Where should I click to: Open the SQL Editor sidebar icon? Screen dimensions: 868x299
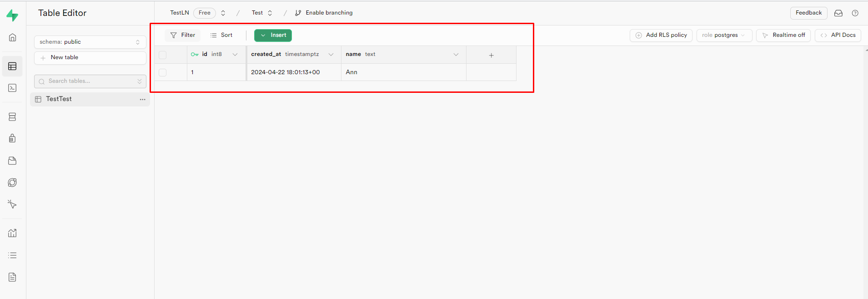coord(13,88)
